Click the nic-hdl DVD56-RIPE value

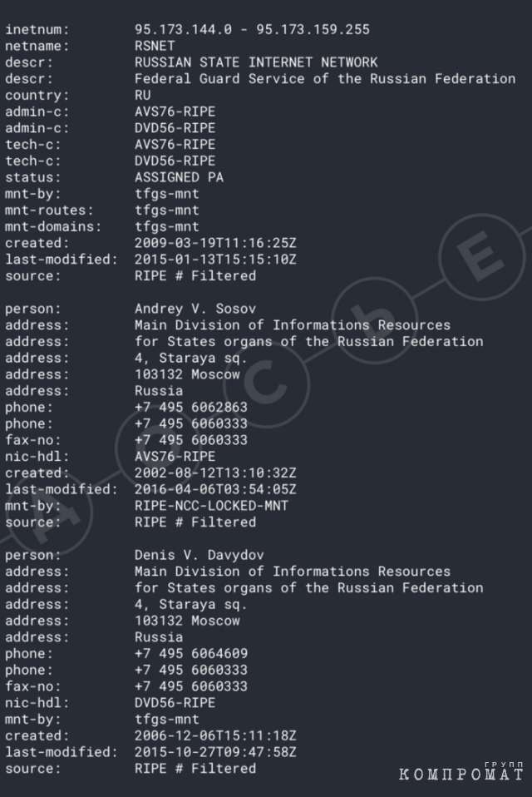[x=175, y=703]
